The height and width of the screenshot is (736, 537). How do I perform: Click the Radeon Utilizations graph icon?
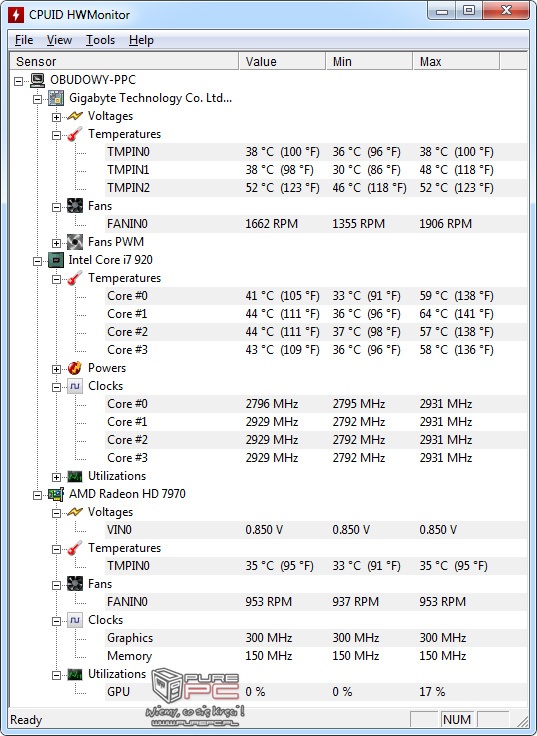(x=75, y=675)
